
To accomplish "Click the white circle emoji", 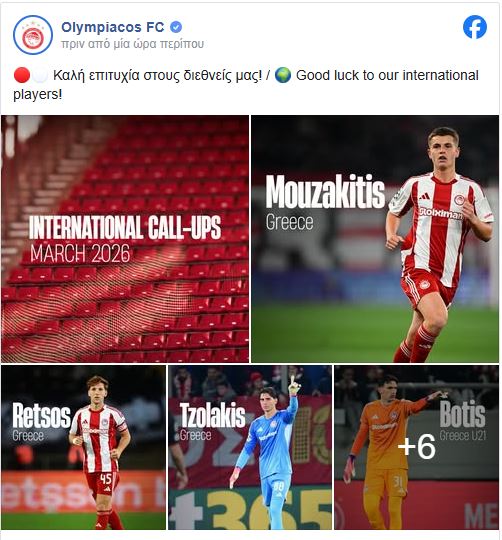I will click(40, 75).
